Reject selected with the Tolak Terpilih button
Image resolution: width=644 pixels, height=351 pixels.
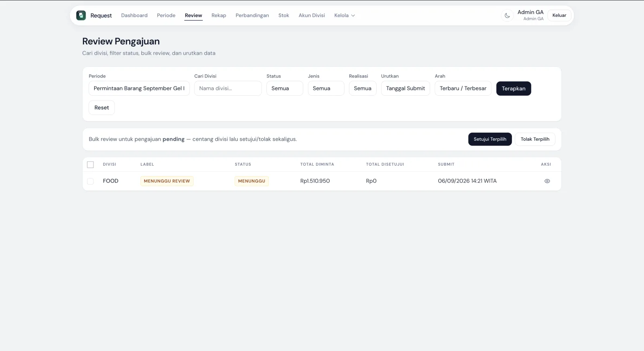pyautogui.click(x=535, y=139)
